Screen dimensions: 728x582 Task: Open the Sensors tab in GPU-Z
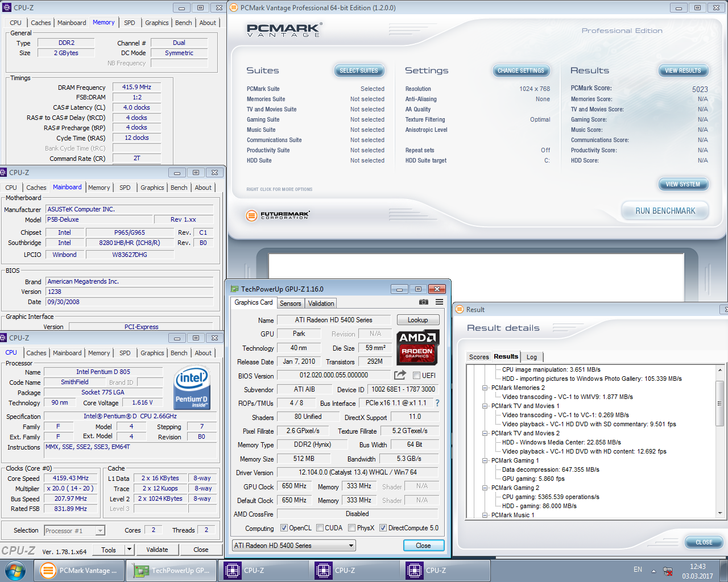(x=290, y=304)
